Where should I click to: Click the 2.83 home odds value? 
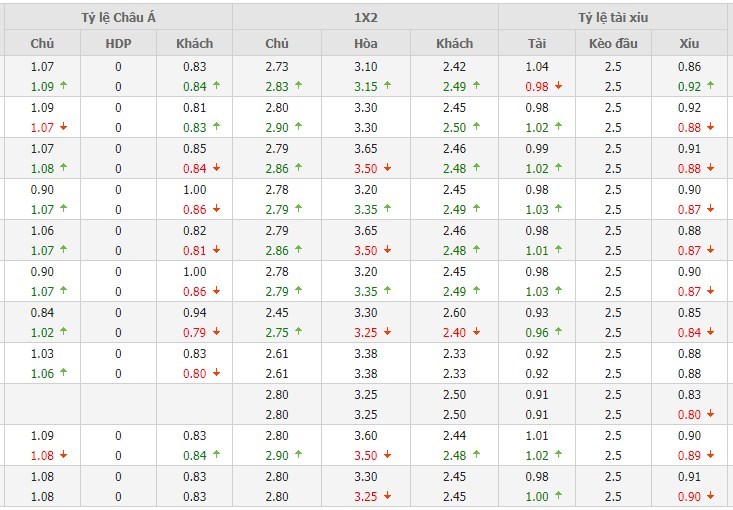point(277,87)
